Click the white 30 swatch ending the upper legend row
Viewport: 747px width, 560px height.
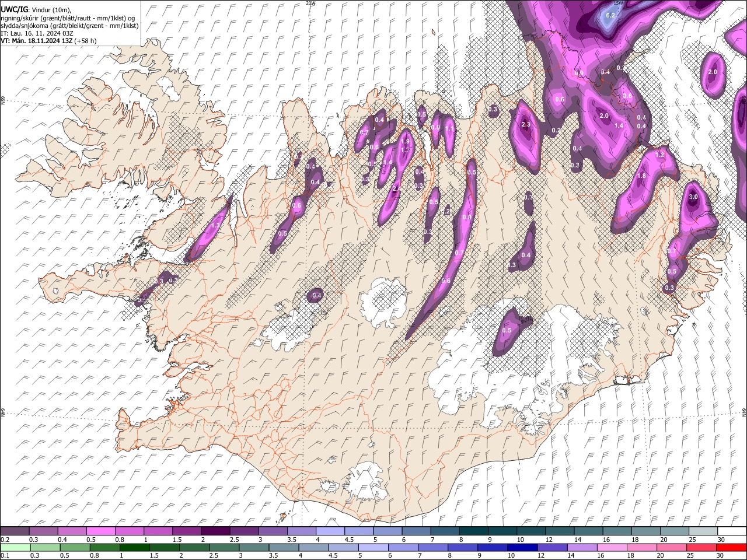(x=732, y=531)
